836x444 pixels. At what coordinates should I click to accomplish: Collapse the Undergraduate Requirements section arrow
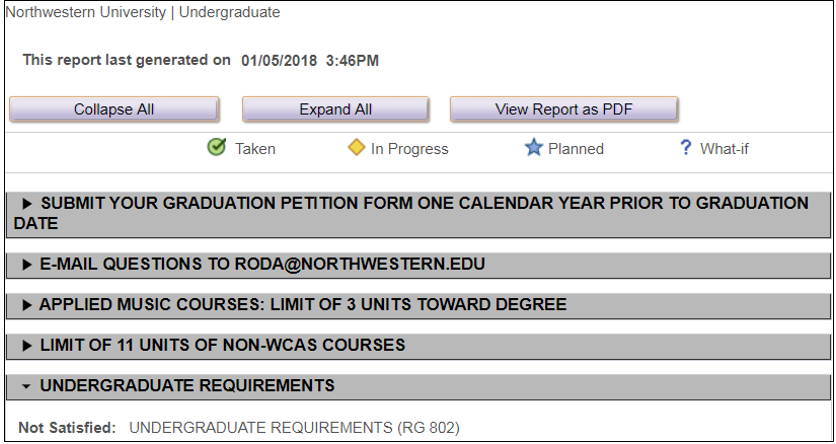pyautogui.click(x=27, y=387)
